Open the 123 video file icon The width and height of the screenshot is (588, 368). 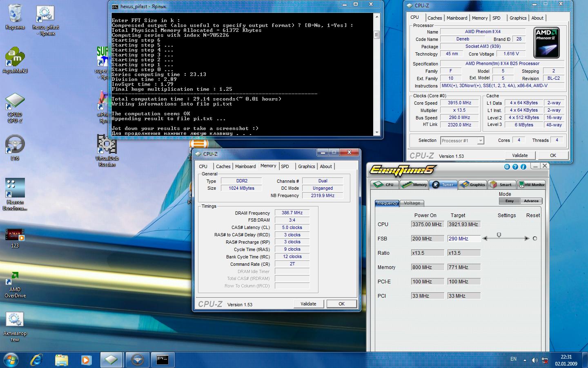(x=15, y=238)
